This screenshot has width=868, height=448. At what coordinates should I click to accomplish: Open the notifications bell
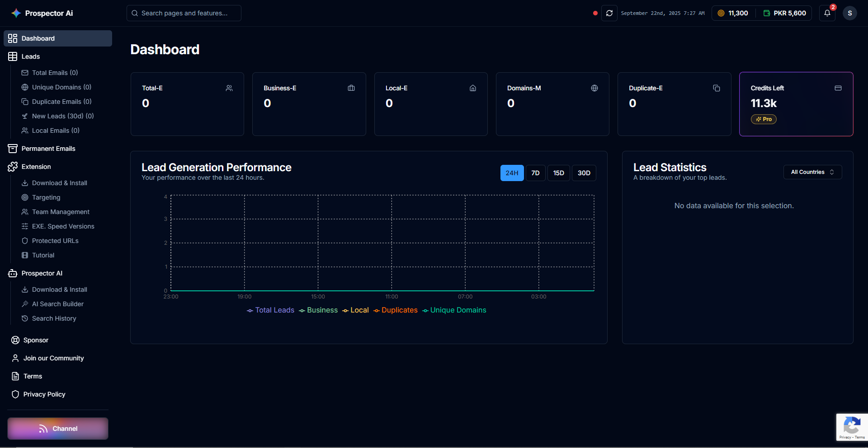tap(827, 13)
